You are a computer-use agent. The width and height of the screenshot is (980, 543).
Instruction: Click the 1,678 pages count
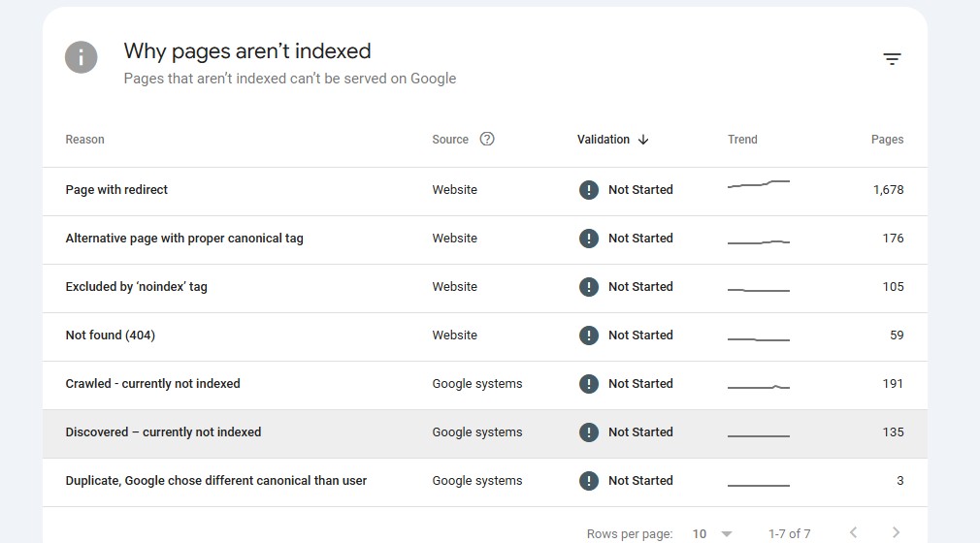click(x=888, y=190)
